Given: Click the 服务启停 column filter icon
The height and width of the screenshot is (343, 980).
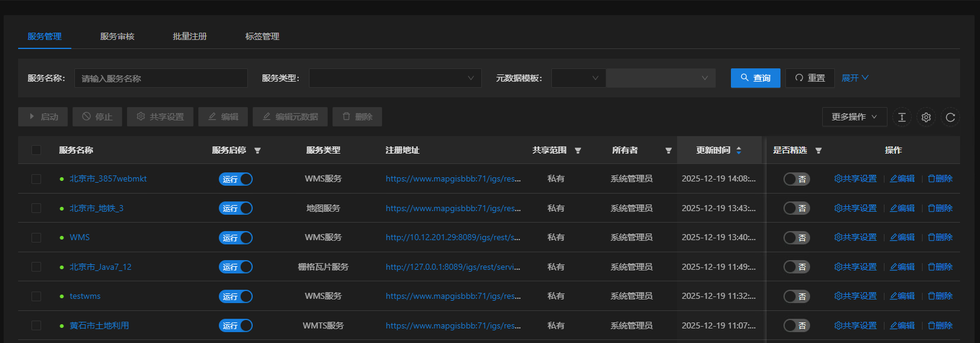Looking at the screenshot, I should [x=258, y=151].
